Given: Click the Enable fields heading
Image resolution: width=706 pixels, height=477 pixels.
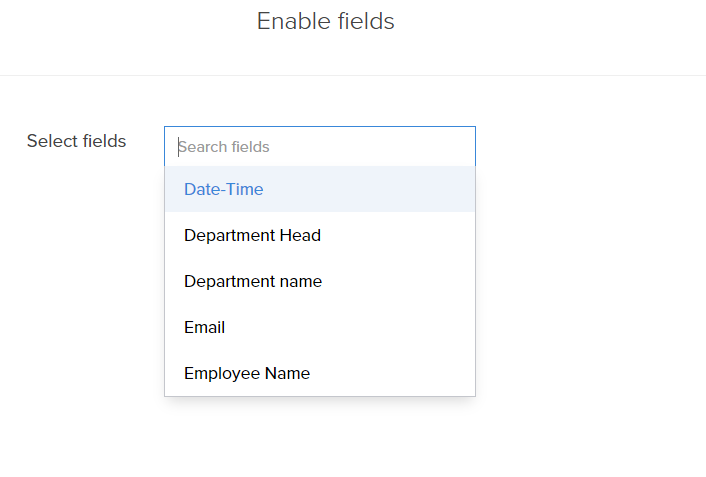Looking at the screenshot, I should pyautogui.click(x=326, y=21).
